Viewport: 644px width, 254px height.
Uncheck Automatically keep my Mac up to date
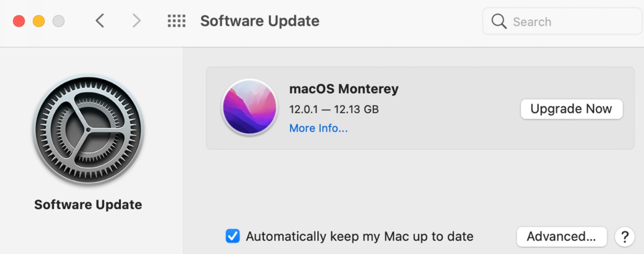232,236
